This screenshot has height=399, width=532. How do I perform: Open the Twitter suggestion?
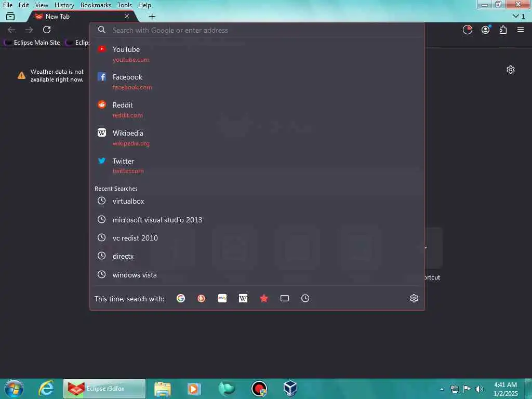(257, 166)
